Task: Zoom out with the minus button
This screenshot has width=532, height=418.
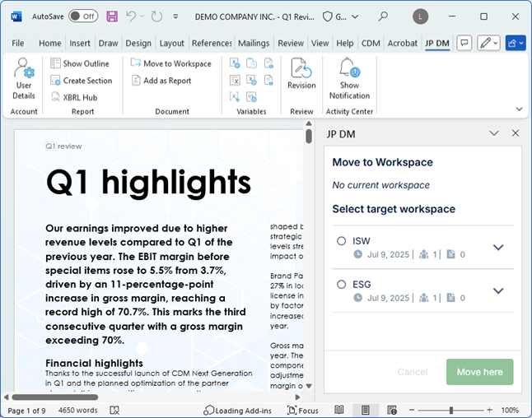Action: point(412,411)
